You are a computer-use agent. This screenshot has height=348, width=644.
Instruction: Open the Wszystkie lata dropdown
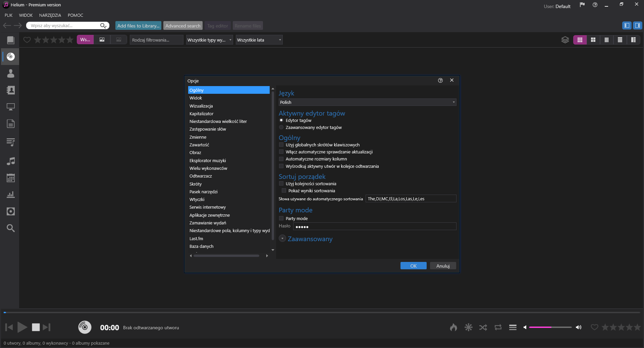point(259,40)
